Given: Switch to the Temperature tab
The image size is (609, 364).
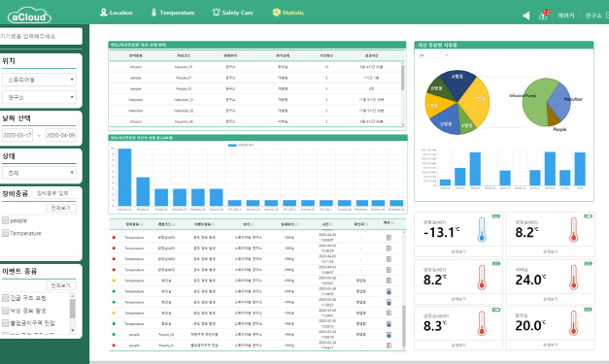Looking at the screenshot, I should coord(173,13).
